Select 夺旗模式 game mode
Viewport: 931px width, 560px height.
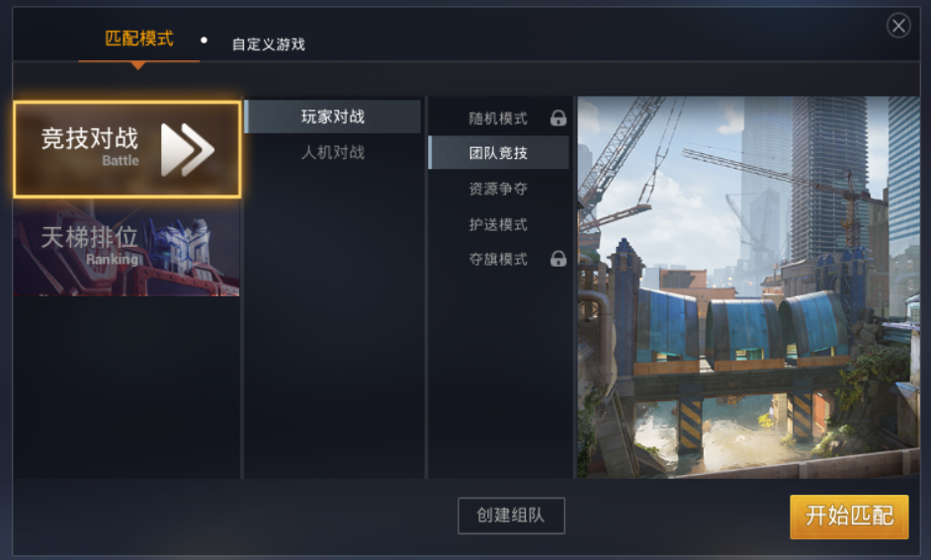pos(498,259)
